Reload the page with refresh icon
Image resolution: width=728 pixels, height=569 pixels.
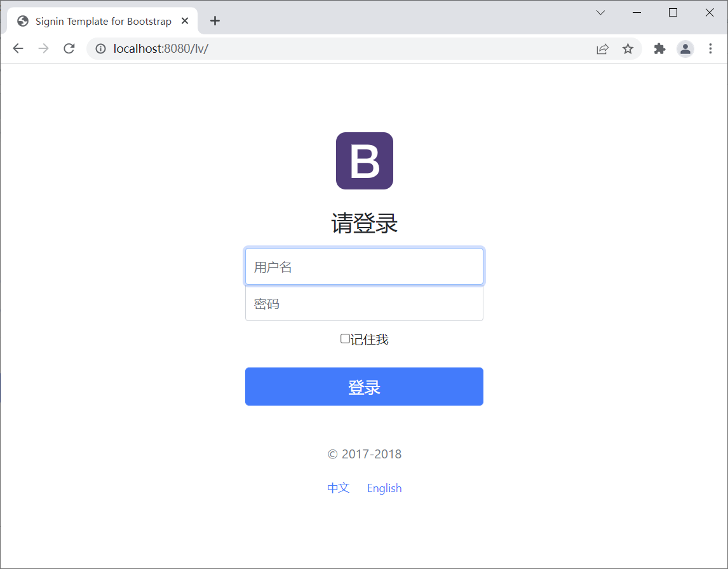click(69, 48)
